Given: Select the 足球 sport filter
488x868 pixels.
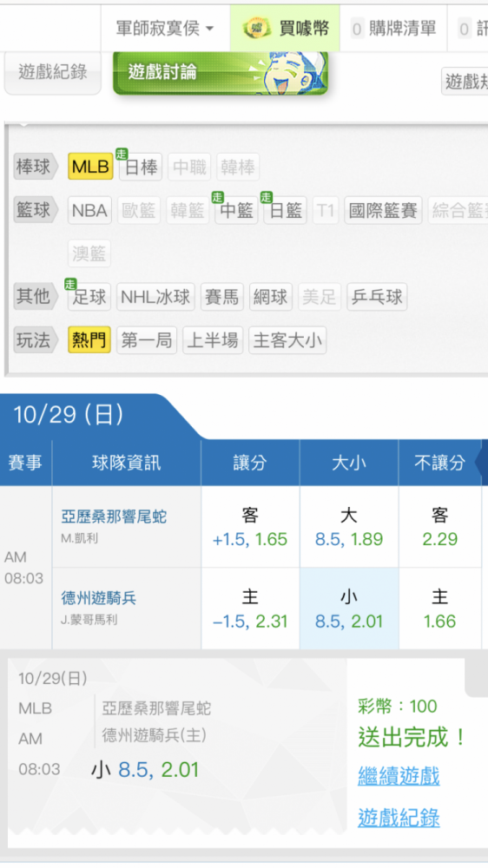Looking at the screenshot, I should point(89,297).
